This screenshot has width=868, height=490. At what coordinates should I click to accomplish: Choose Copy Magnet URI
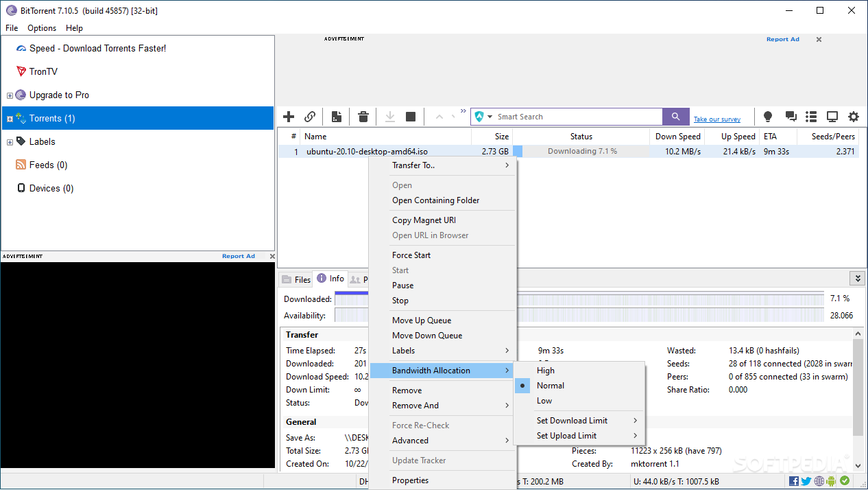(x=442, y=220)
